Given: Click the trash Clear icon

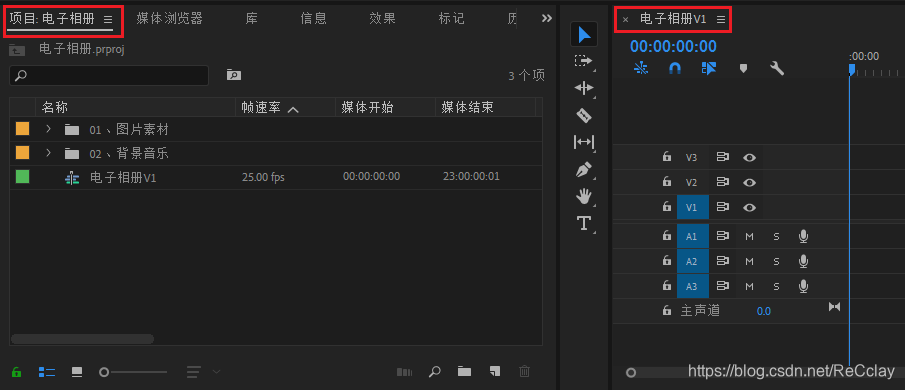Looking at the screenshot, I should pos(524,372).
